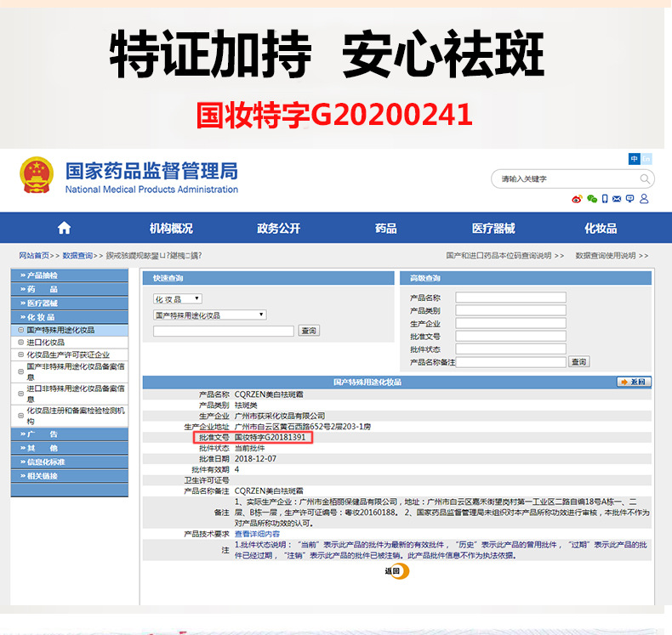Screen dimensions: 672x635
Task: Click the 当前批件 status value
Action: pyautogui.click(x=250, y=448)
